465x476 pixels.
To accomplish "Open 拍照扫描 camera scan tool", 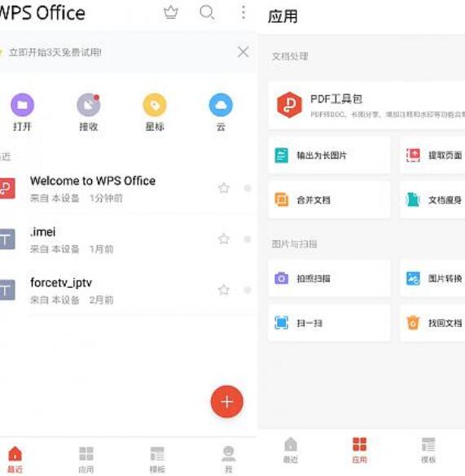I will (x=330, y=278).
